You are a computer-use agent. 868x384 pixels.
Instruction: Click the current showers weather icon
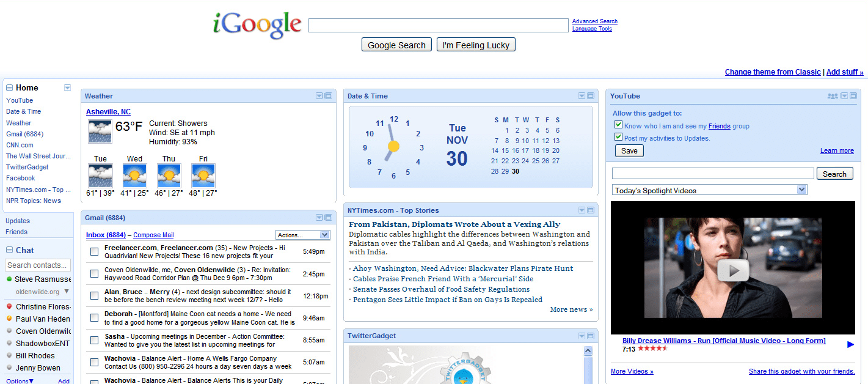pos(100,132)
